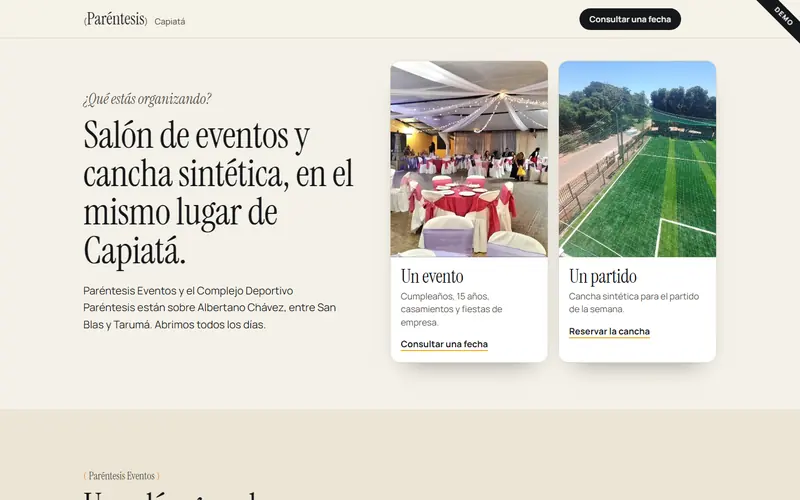Click the ¿Qué estás organizando? tagline
800x500 pixels.
coord(147,98)
